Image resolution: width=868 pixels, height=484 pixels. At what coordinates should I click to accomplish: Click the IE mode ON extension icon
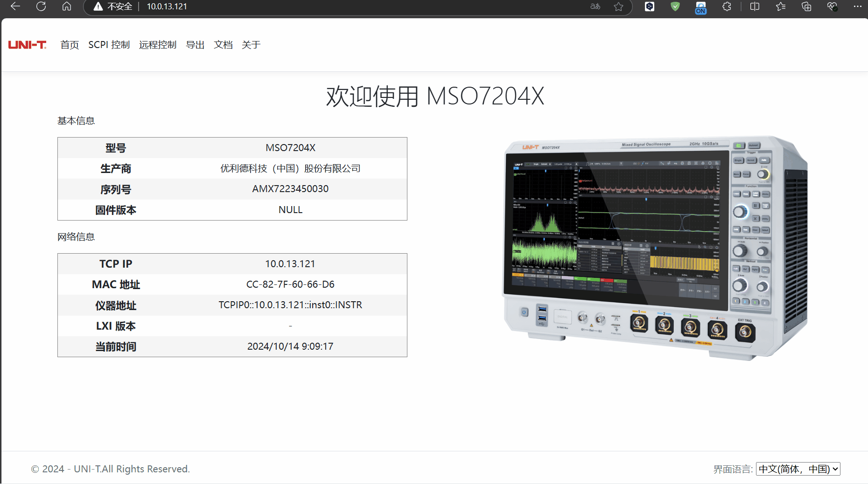[x=700, y=7]
